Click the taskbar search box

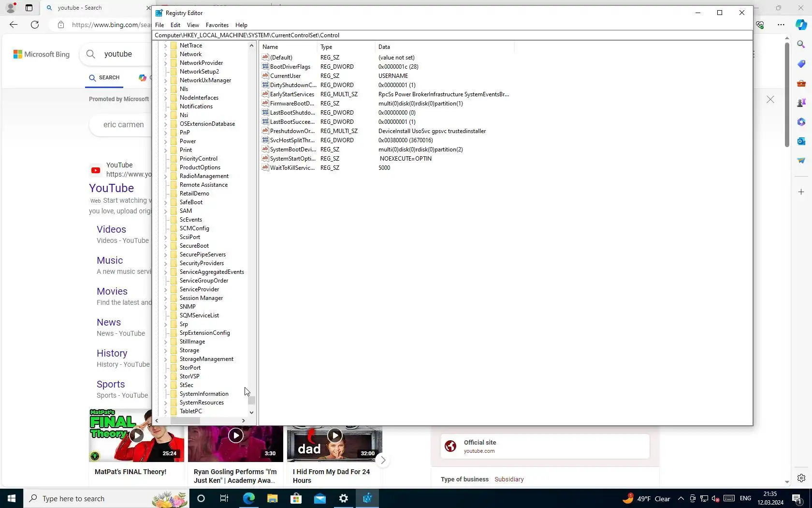point(106,498)
